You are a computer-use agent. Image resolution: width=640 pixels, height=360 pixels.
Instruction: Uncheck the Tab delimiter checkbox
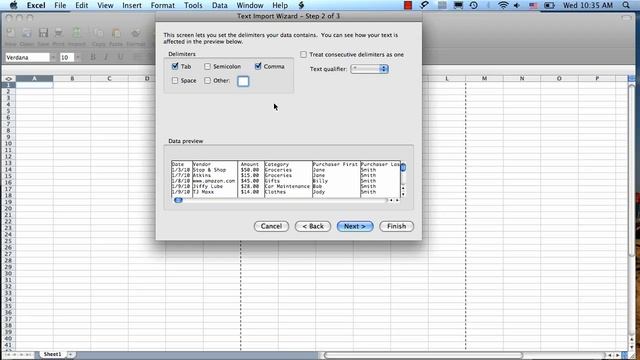[x=175, y=66]
